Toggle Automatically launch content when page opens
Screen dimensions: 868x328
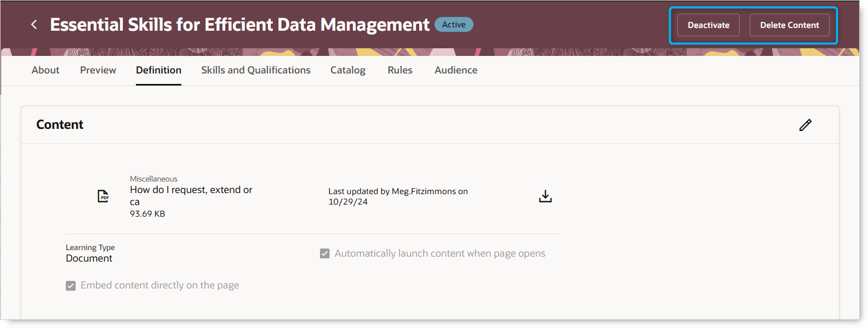[325, 253]
